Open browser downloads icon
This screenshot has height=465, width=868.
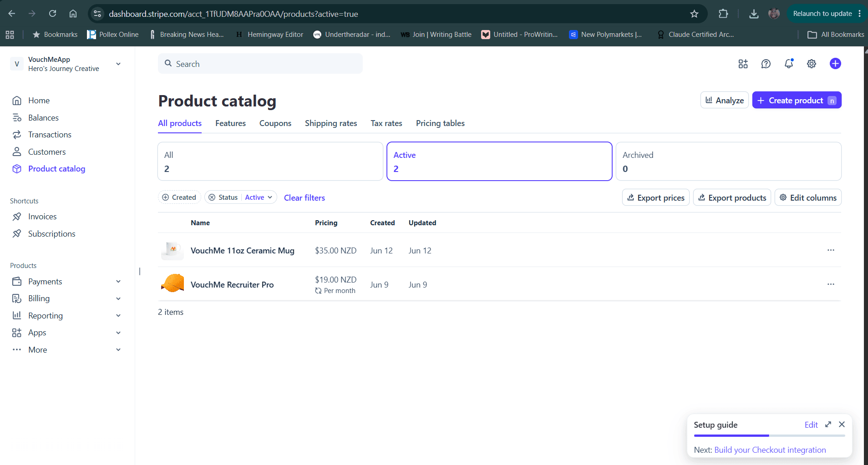754,14
